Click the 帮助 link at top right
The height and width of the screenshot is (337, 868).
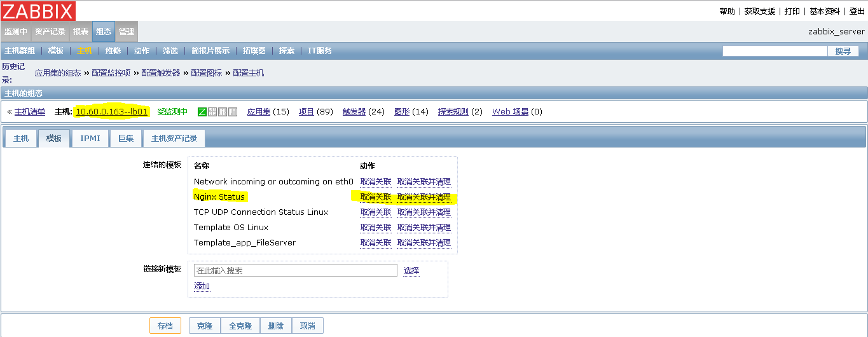pos(727,11)
